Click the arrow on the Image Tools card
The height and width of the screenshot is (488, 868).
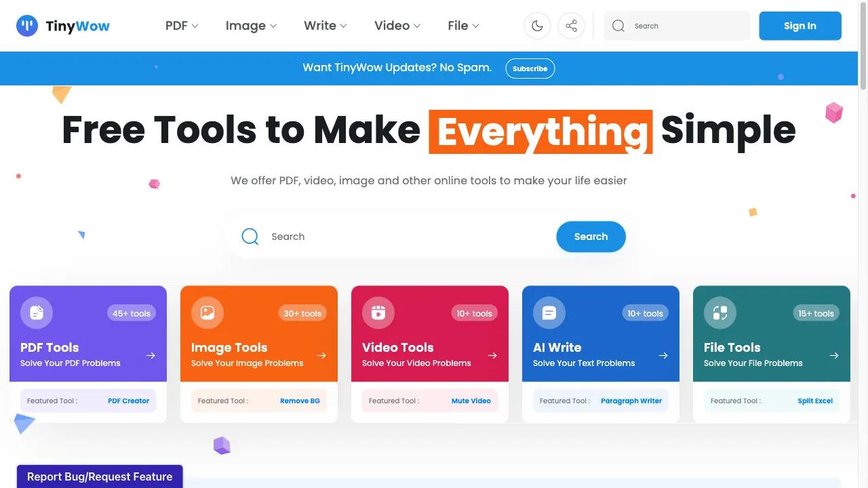pos(321,355)
